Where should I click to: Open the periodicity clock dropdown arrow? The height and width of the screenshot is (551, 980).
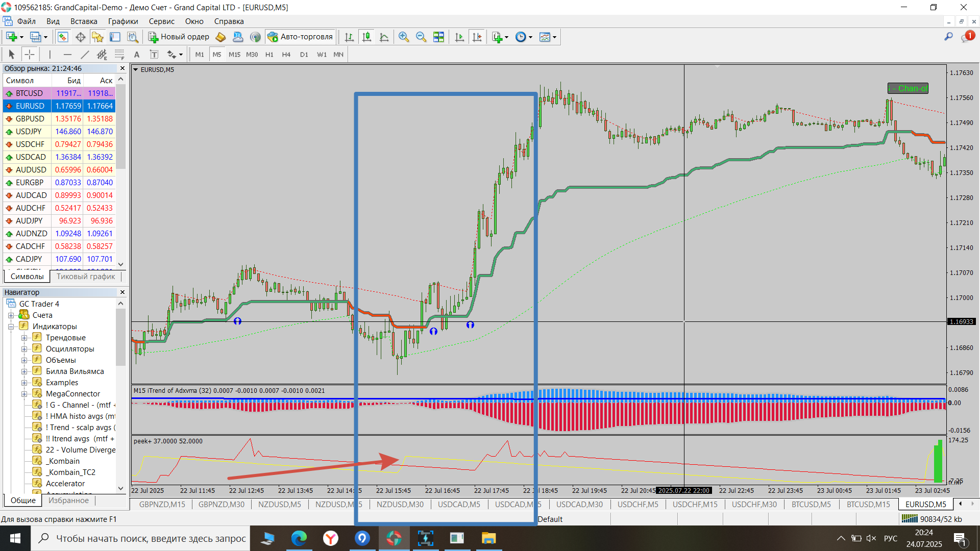[x=531, y=37]
